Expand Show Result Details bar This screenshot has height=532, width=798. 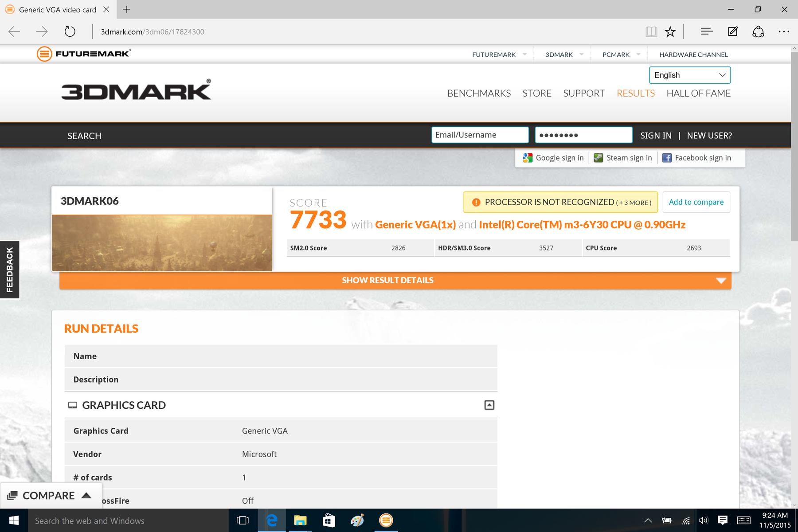pos(395,280)
